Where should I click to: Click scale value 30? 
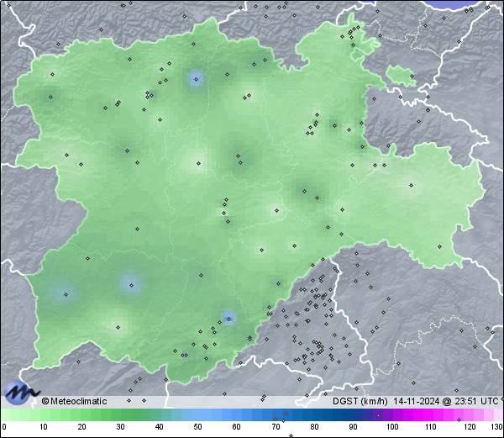point(120,427)
